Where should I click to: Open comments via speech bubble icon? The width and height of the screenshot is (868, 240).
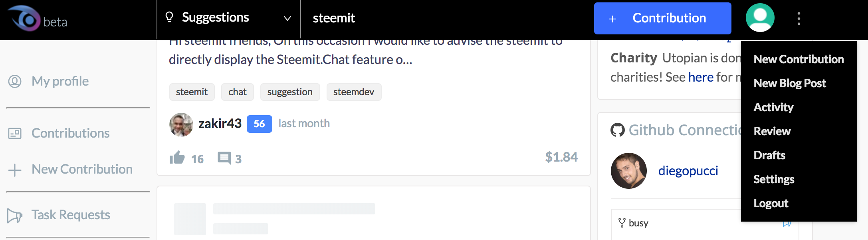coord(224,158)
